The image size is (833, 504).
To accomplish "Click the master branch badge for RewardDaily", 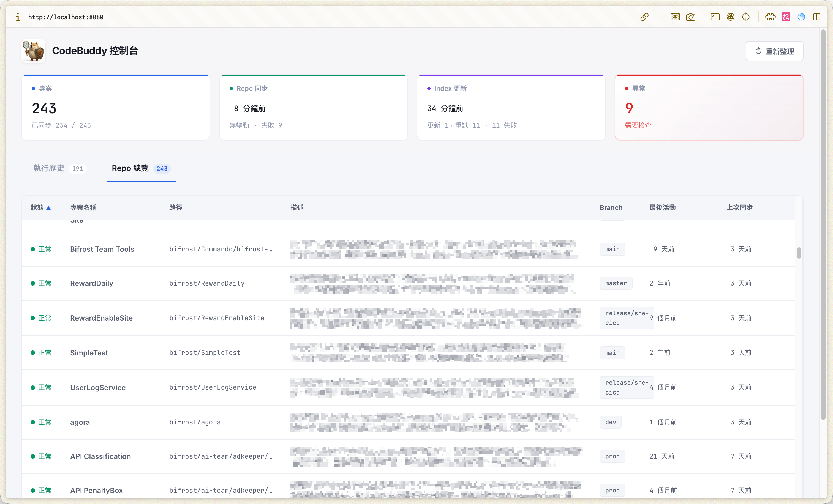I will coord(616,283).
